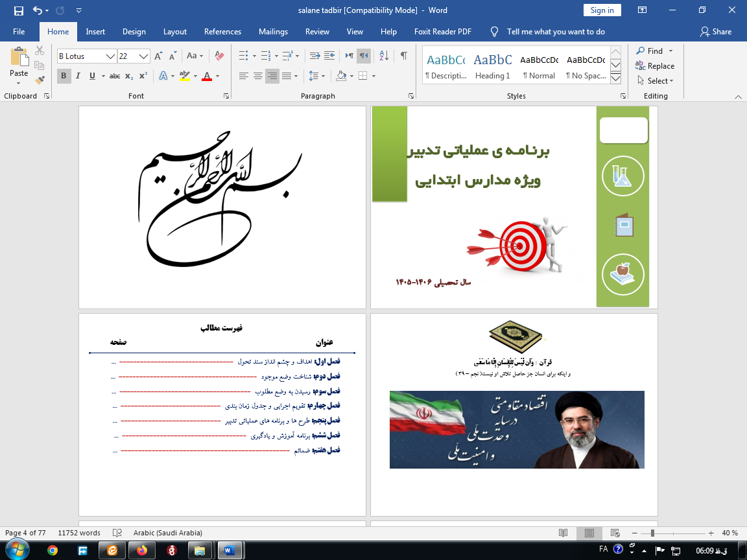
Task: Toggle Print Layout view
Action: [589, 533]
